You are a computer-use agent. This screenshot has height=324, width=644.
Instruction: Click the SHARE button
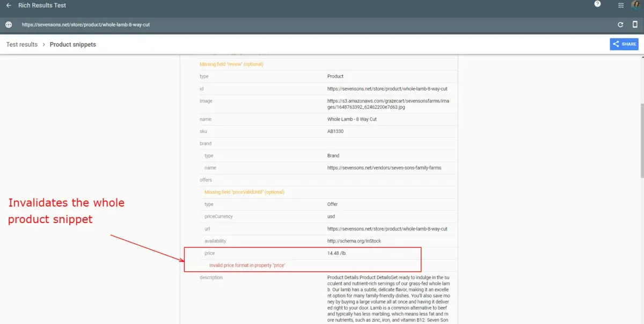point(624,44)
